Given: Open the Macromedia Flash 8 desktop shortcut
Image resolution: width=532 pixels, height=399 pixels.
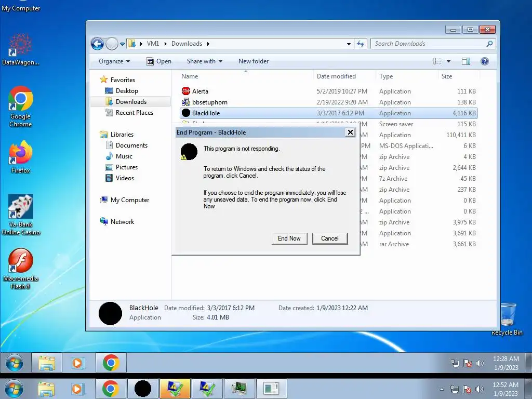Looking at the screenshot, I should 20,269.
